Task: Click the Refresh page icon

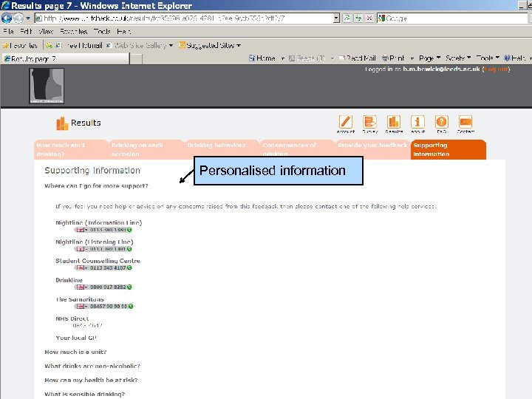Action: click(x=347, y=18)
